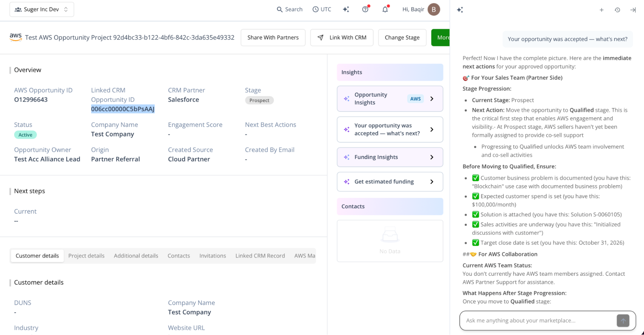Start a new chat with the plus icon
644x335 pixels.
(x=601, y=10)
